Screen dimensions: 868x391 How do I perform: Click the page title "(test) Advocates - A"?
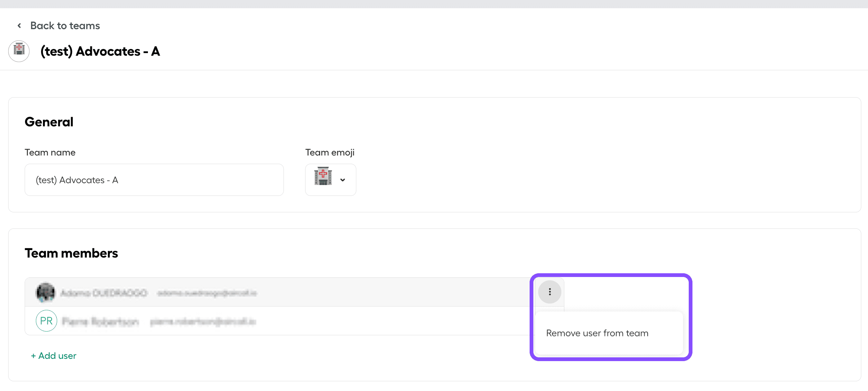click(x=100, y=51)
